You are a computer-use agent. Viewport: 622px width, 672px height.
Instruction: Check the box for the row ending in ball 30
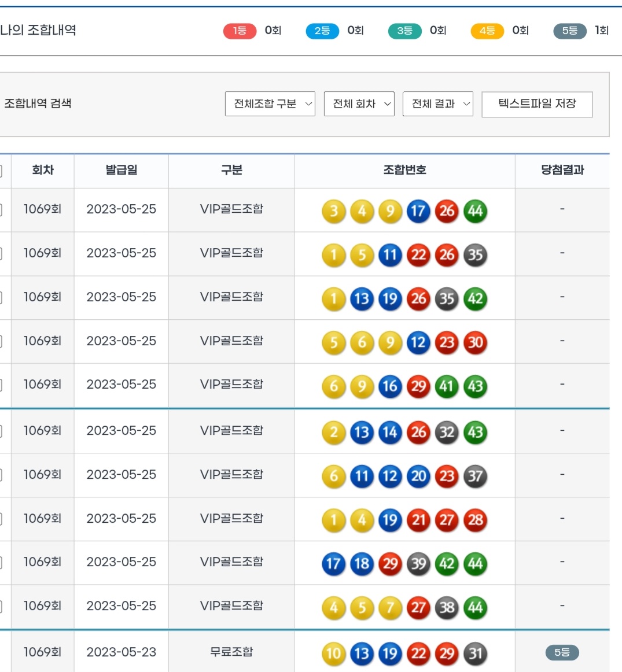pos(1,342)
